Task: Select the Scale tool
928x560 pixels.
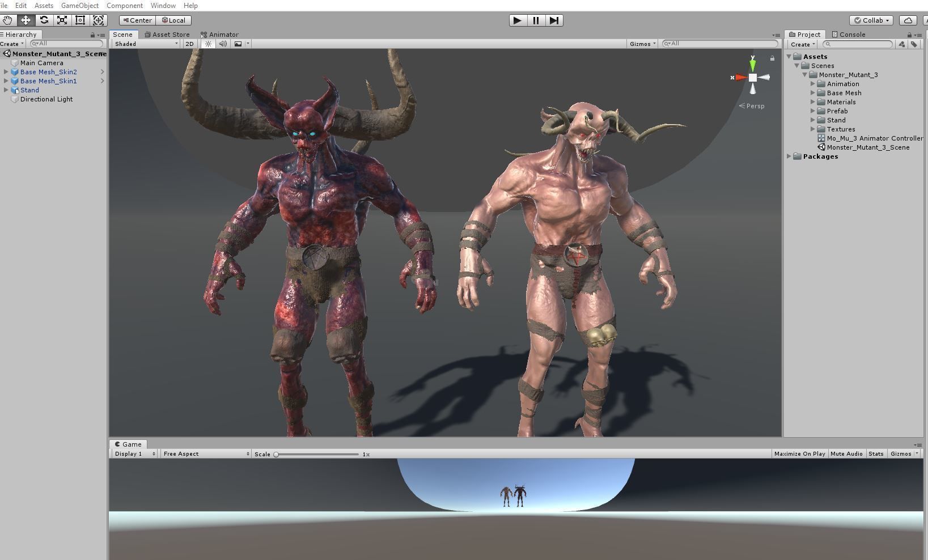Action: click(x=62, y=20)
